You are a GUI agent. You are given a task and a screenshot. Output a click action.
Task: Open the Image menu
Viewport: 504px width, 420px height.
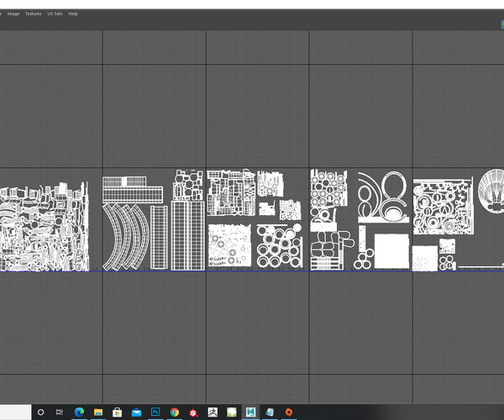point(14,14)
